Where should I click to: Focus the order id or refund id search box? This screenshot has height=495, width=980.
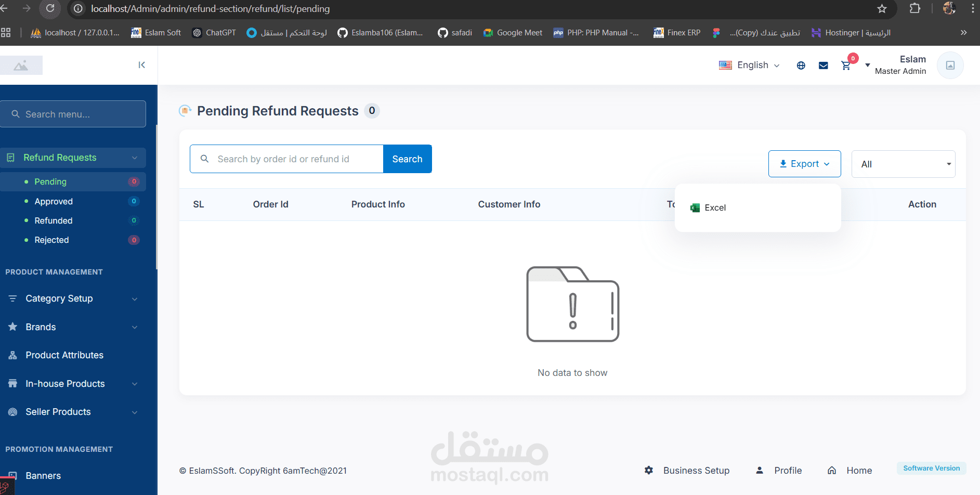pyautogui.click(x=286, y=159)
